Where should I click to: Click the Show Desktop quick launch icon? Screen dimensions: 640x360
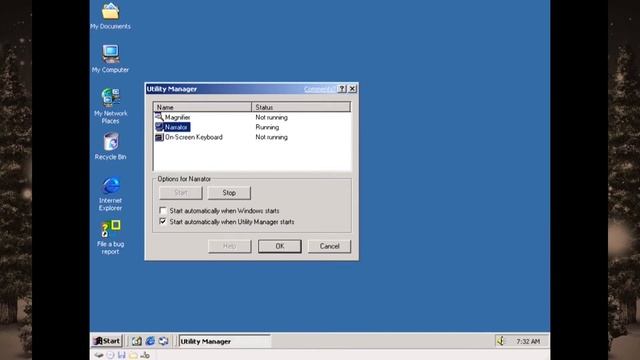pyautogui.click(x=137, y=341)
